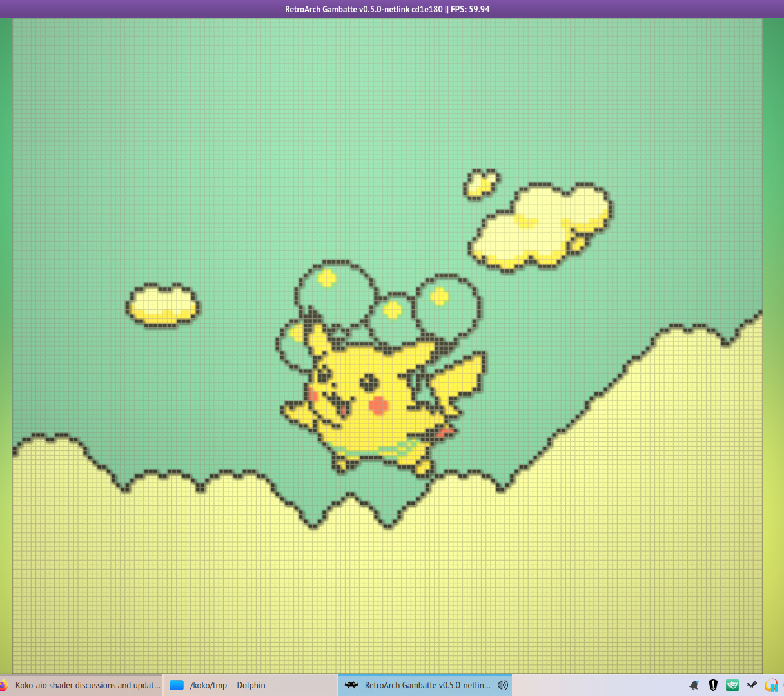Click the RetroArch invader icon in taskbar
The height and width of the screenshot is (696, 784).
click(x=351, y=685)
